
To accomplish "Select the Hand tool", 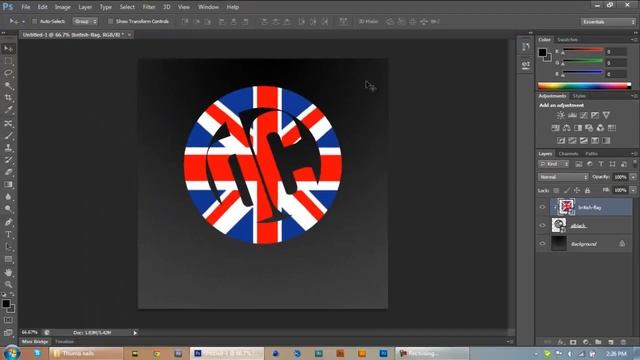I will coord(8,272).
